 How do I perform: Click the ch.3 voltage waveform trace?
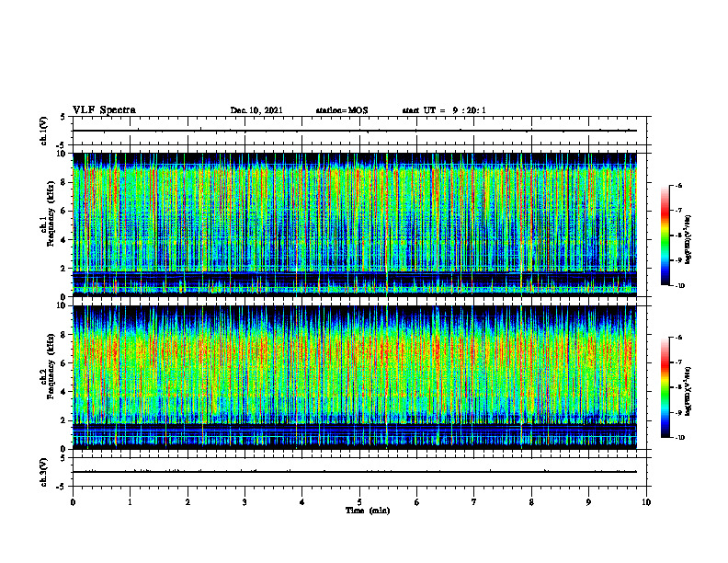pos(355,472)
